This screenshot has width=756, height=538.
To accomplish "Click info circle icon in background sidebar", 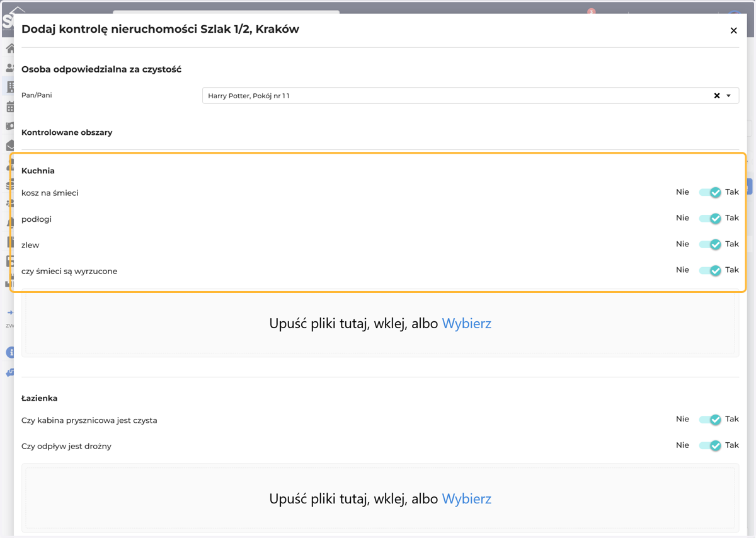I will (10, 352).
